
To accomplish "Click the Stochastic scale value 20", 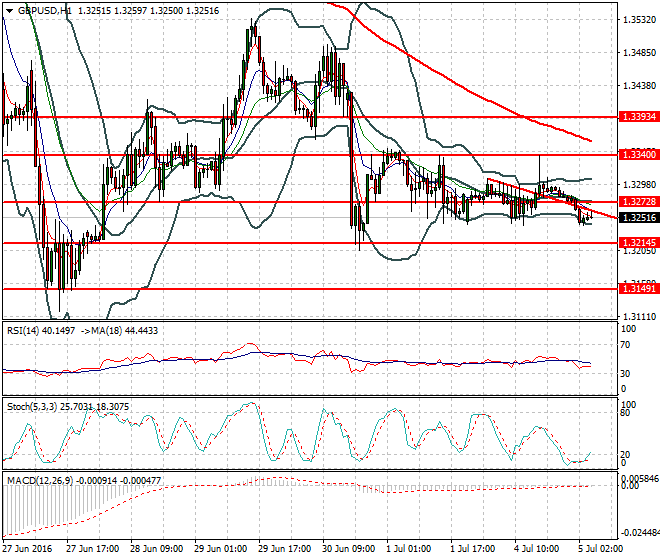I will 625,454.
